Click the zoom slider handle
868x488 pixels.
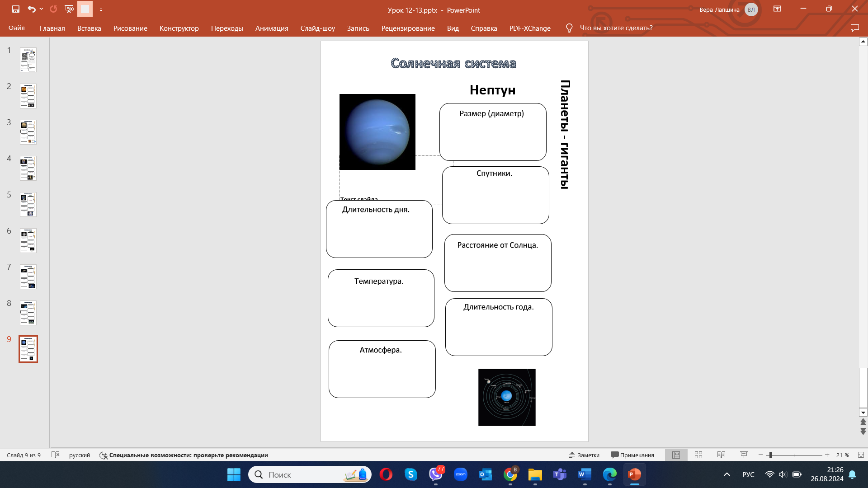click(770, 455)
